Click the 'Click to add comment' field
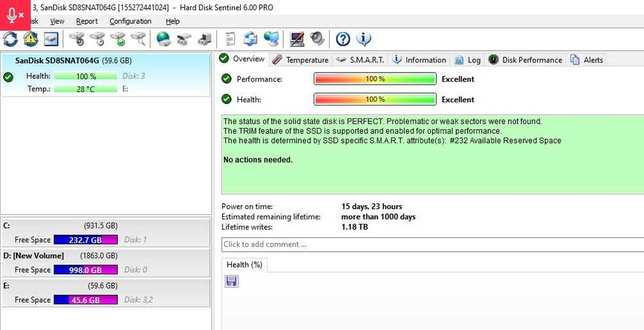644x330 pixels. click(x=433, y=244)
